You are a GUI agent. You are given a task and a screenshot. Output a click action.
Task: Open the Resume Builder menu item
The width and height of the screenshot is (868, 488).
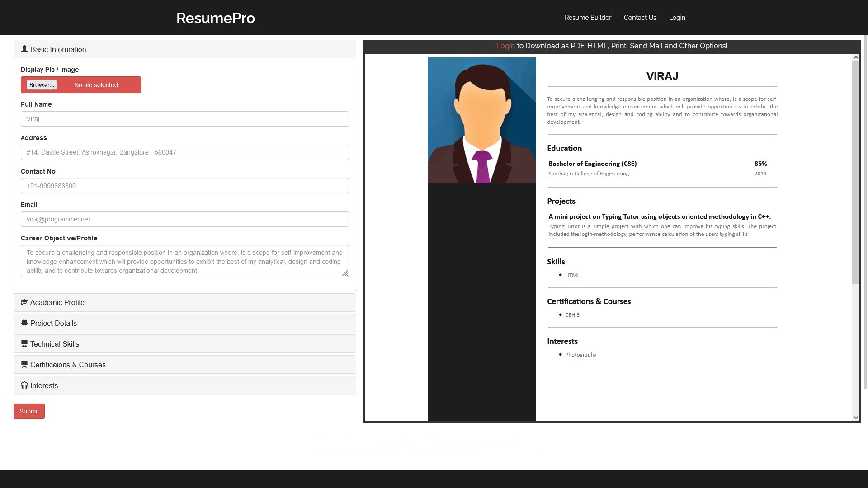587,18
